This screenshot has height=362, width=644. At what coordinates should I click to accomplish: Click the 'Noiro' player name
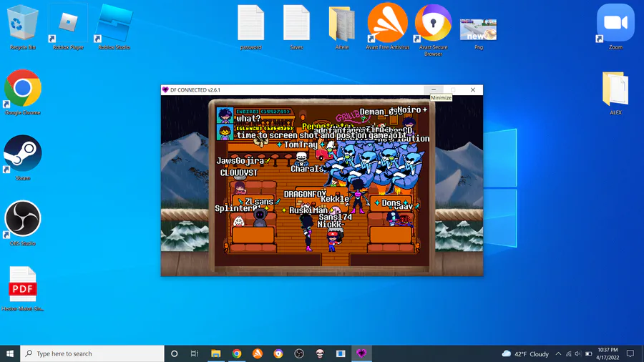pyautogui.click(x=409, y=110)
